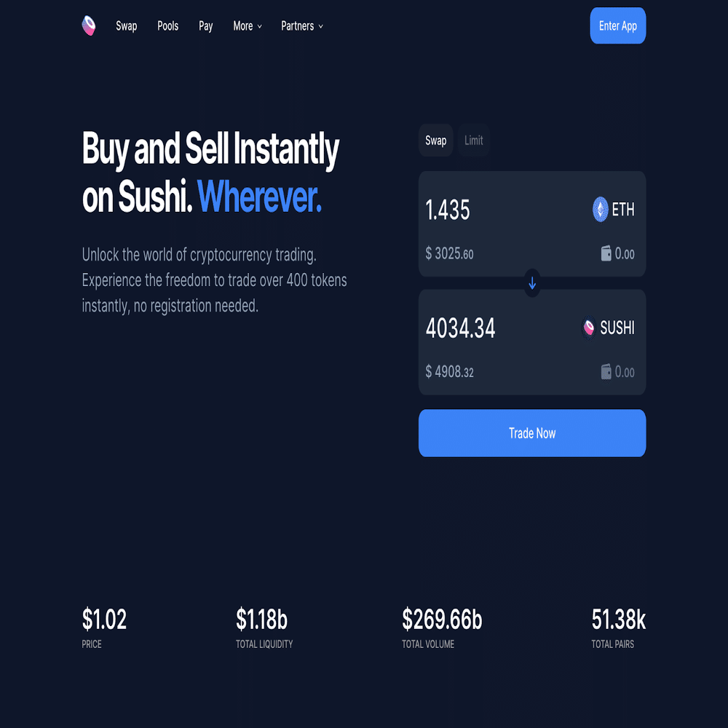Switch to the Limit tab
Viewport: 728px width, 728px height.
(473, 141)
